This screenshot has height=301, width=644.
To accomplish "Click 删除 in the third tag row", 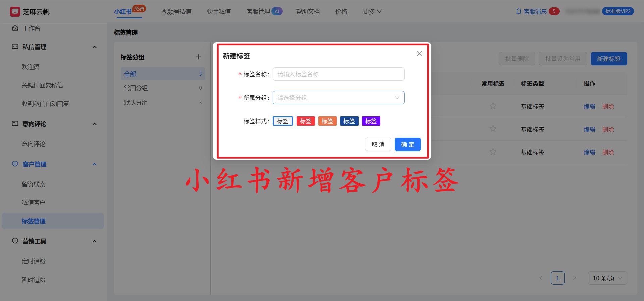I will coord(608,152).
